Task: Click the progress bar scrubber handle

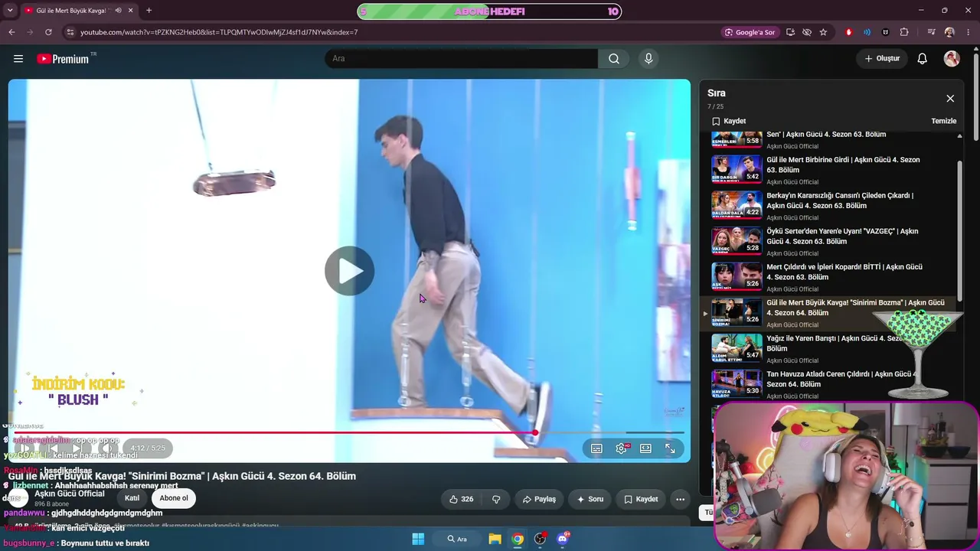Action: [x=534, y=433]
